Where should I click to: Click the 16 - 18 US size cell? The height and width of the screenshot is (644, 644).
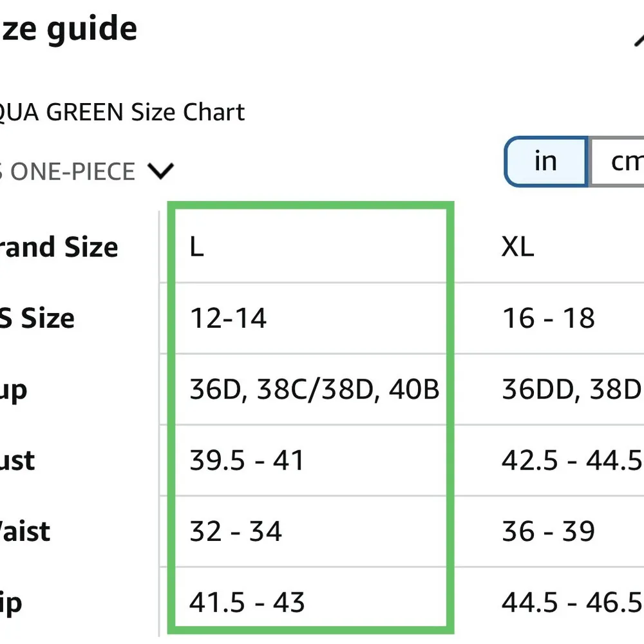tap(548, 318)
